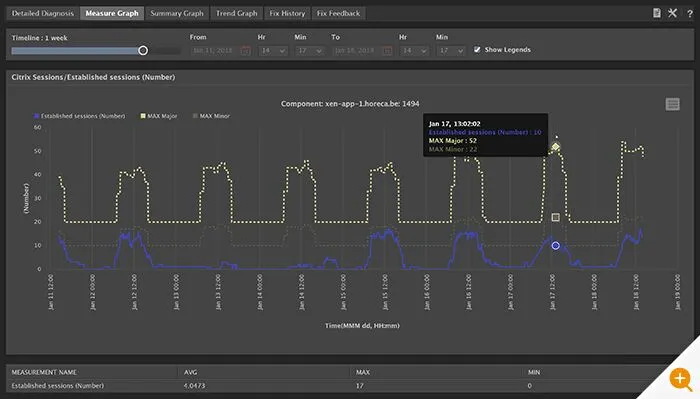The height and width of the screenshot is (399, 700).
Task: Click the AVG value 4.0473
Action: point(195,386)
